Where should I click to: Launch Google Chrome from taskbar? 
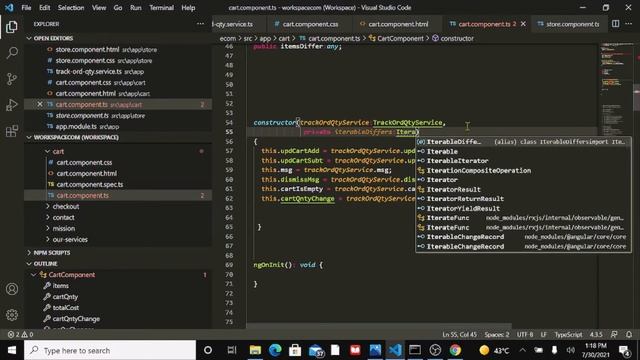pyautogui.click(x=455, y=350)
